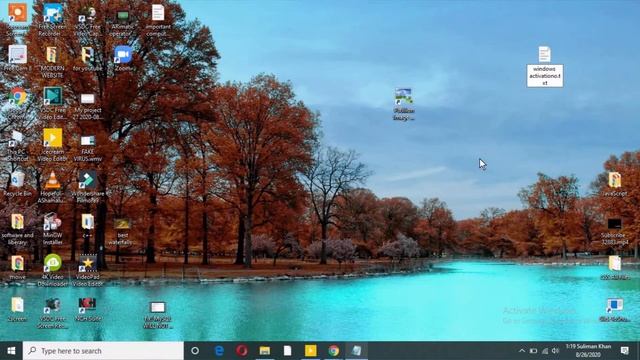Open the MODERN WEBSITE folder
This screenshot has height=360, width=640.
point(52,62)
